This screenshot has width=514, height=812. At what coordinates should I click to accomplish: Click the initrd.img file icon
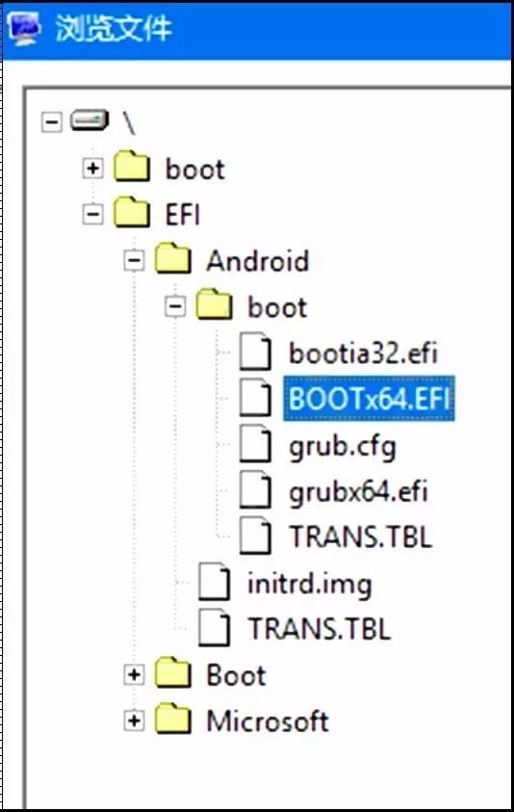(x=214, y=582)
